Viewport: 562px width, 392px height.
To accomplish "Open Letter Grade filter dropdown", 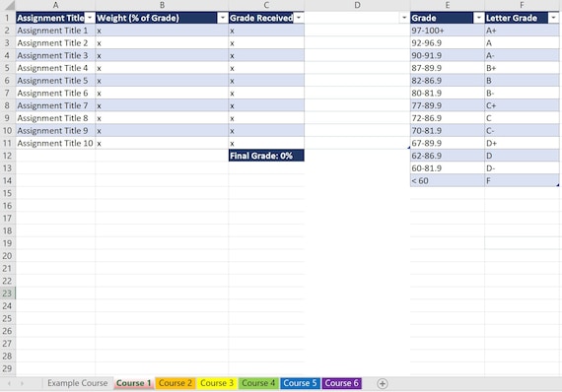I will (554, 18).
